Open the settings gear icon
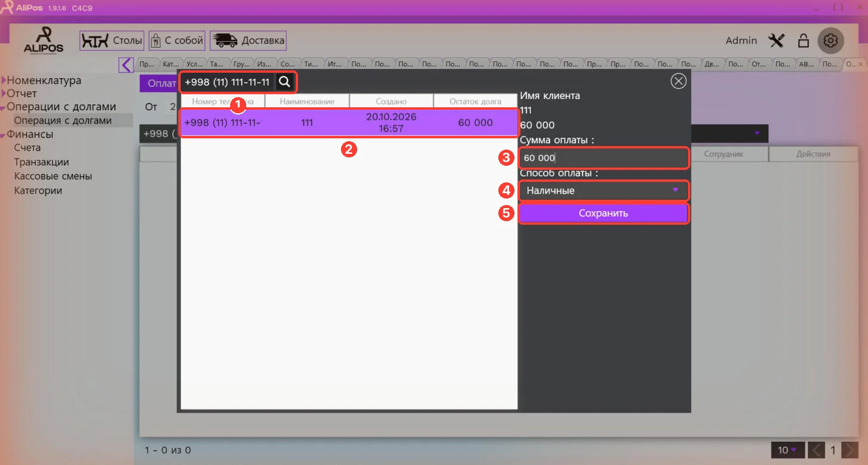 (830, 41)
